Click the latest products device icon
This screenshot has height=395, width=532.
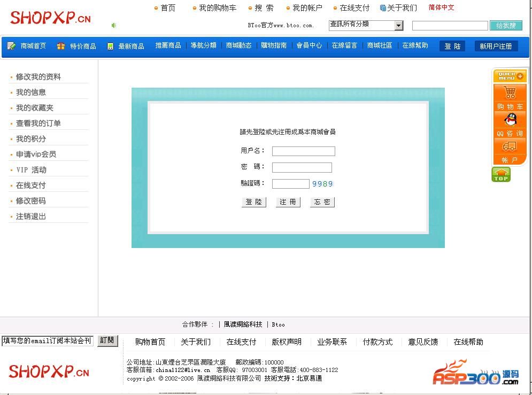click(x=110, y=46)
